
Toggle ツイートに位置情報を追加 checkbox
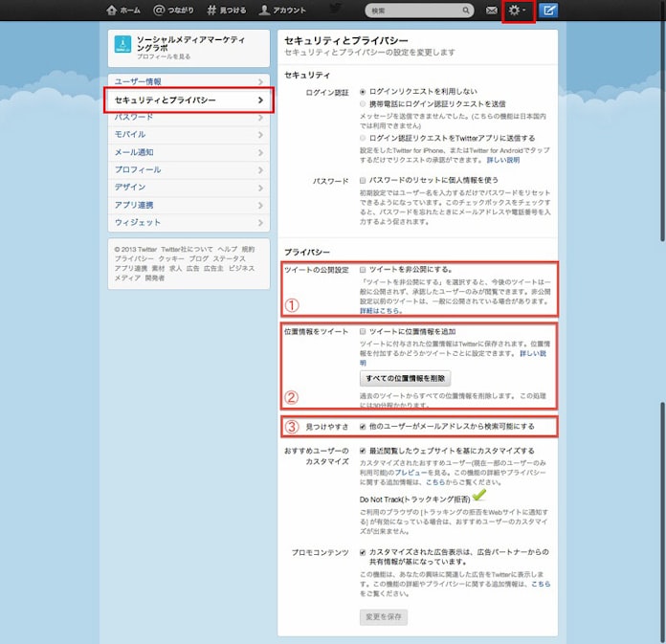(363, 330)
